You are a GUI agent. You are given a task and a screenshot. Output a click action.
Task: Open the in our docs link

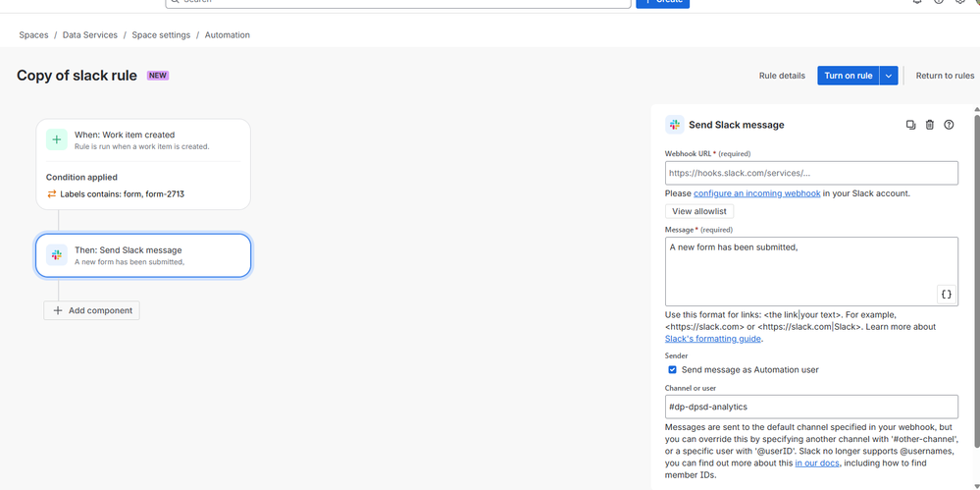click(x=817, y=463)
